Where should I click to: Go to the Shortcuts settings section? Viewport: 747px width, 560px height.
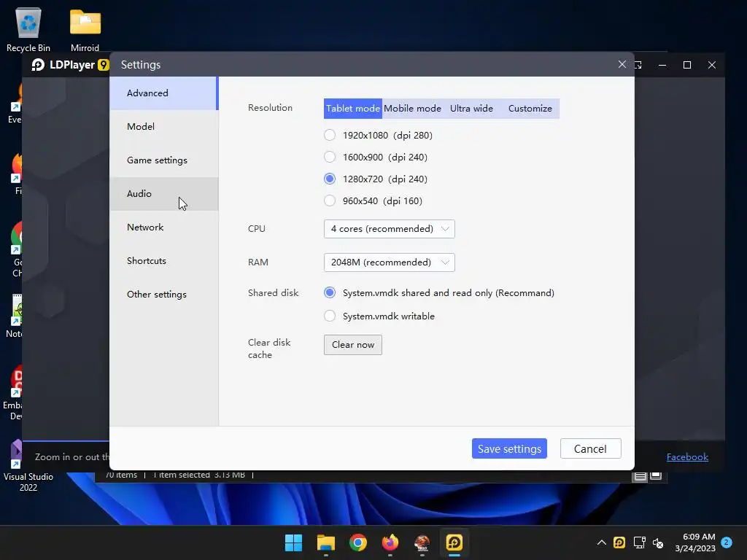(x=164, y=261)
